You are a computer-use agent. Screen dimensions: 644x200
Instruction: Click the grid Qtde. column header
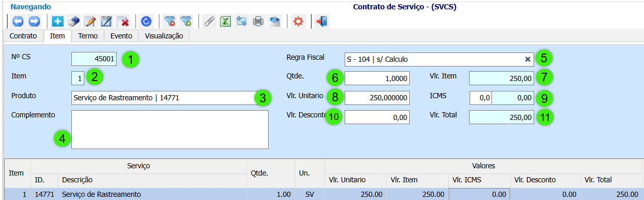[271, 173]
